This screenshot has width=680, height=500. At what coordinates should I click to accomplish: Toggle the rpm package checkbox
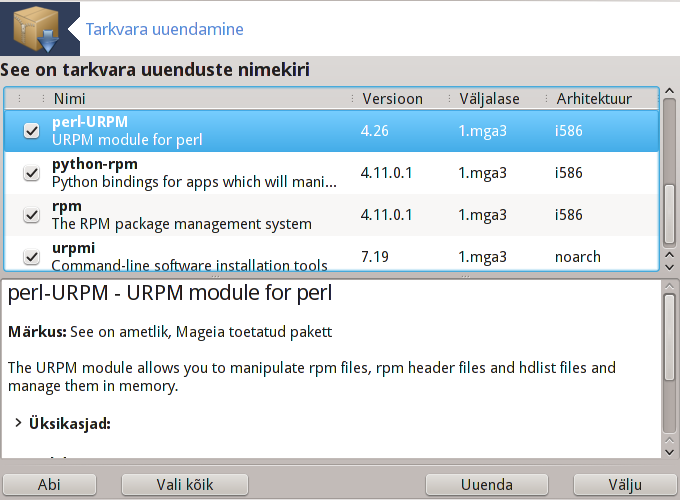click(32, 215)
